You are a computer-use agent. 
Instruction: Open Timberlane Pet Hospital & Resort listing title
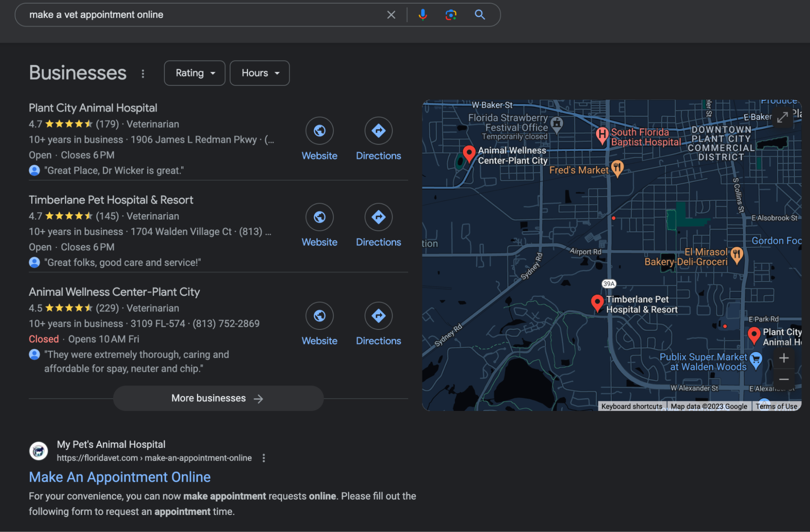[111, 200]
